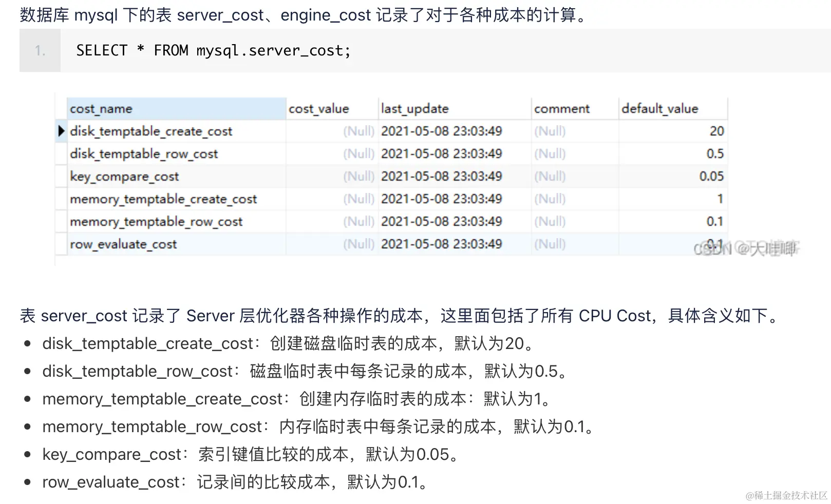Viewport: 831px width, 504px height.
Task: Click default value 0.5 cell
Action: (673, 154)
